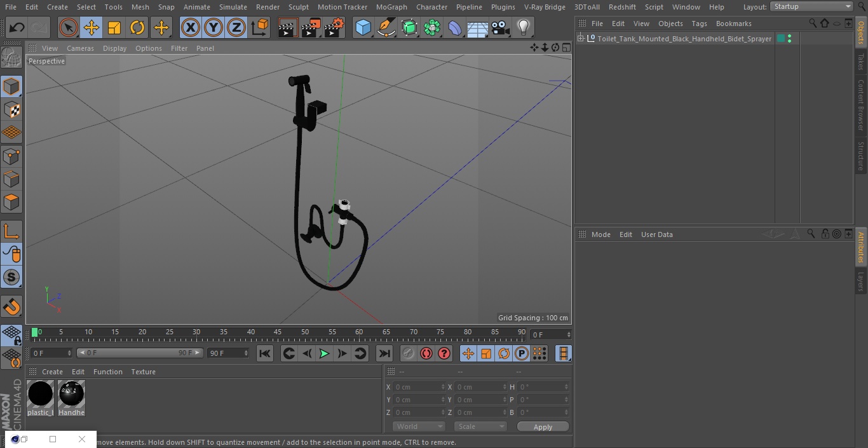Toggle position keyframe recording icon
The height and width of the screenshot is (448, 868).
[x=468, y=353]
